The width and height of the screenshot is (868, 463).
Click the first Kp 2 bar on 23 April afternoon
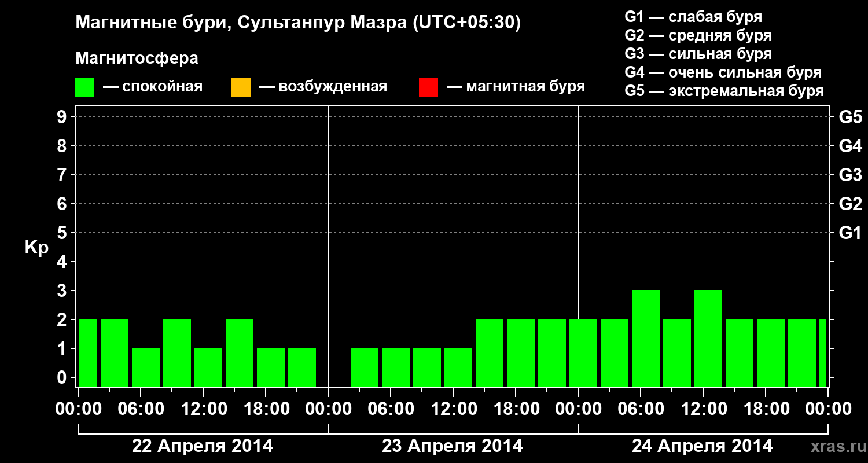[x=490, y=352]
